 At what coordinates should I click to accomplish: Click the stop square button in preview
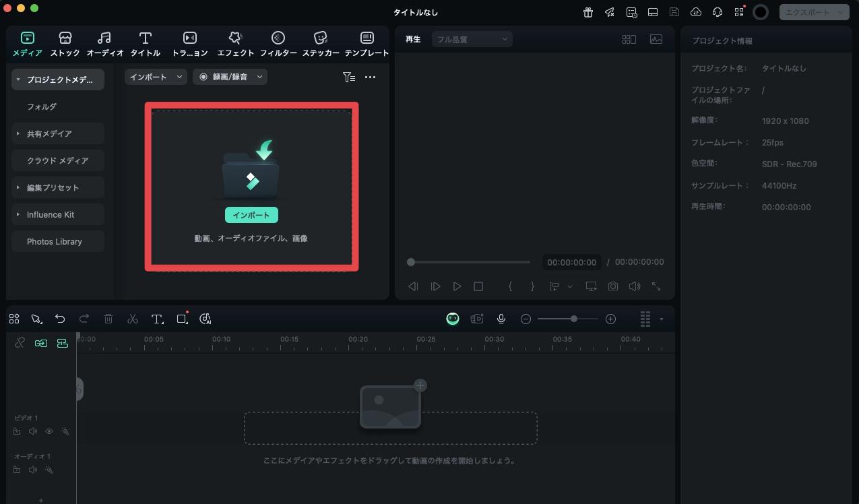tap(478, 286)
